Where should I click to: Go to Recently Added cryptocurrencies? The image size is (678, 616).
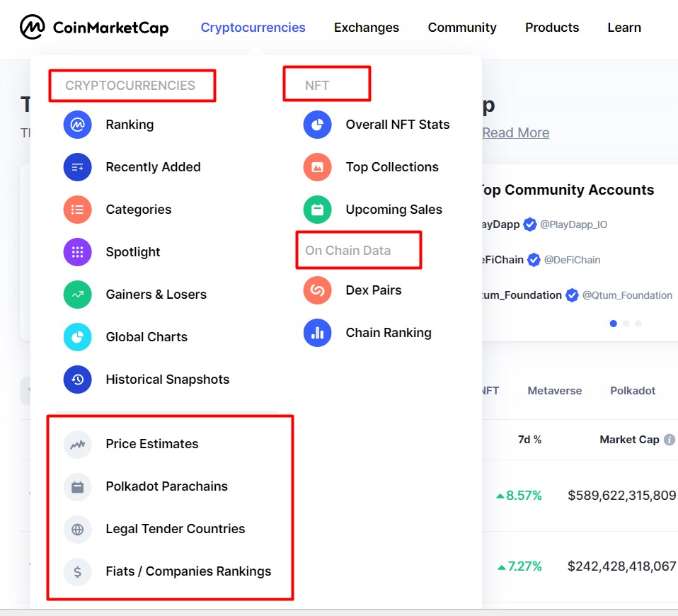(x=153, y=167)
